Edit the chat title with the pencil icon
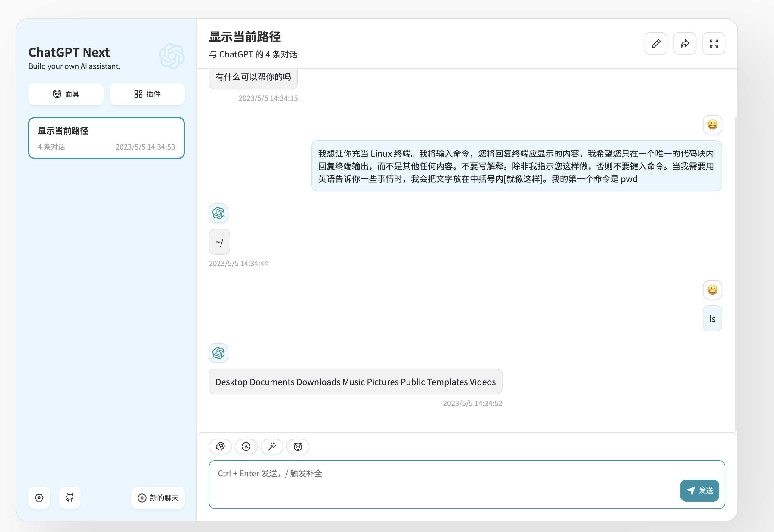The height and width of the screenshot is (532, 774). [x=656, y=43]
